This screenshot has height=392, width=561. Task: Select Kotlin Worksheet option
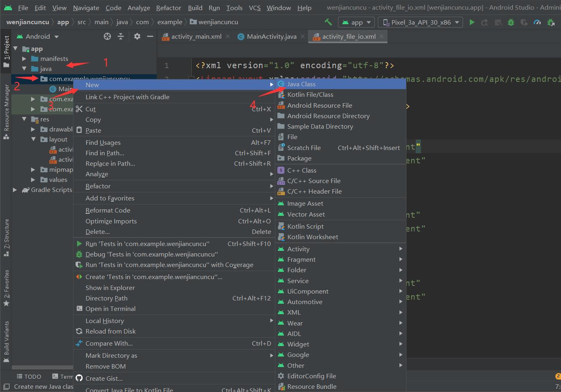pyautogui.click(x=341, y=237)
